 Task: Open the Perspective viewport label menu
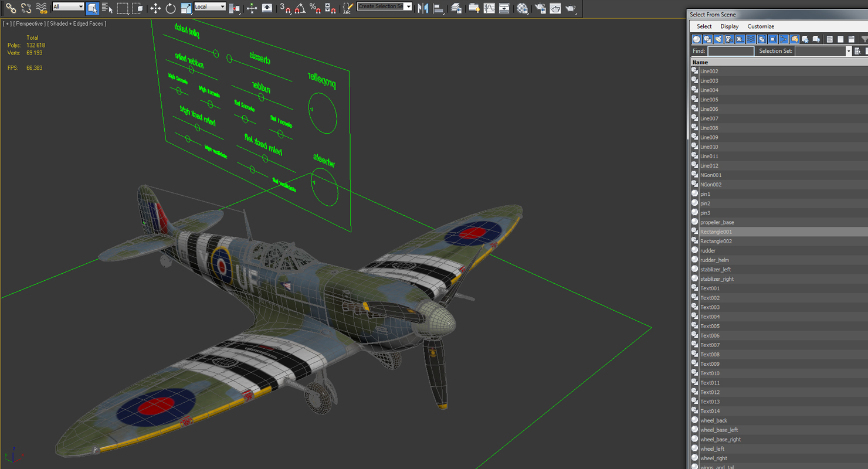click(x=29, y=23)
